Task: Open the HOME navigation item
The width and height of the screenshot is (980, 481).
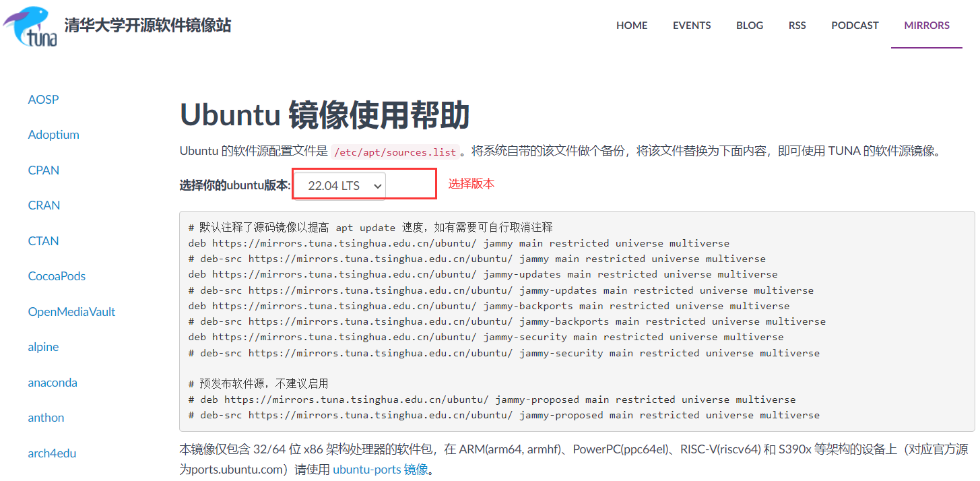Action: [x=632, y=26]
